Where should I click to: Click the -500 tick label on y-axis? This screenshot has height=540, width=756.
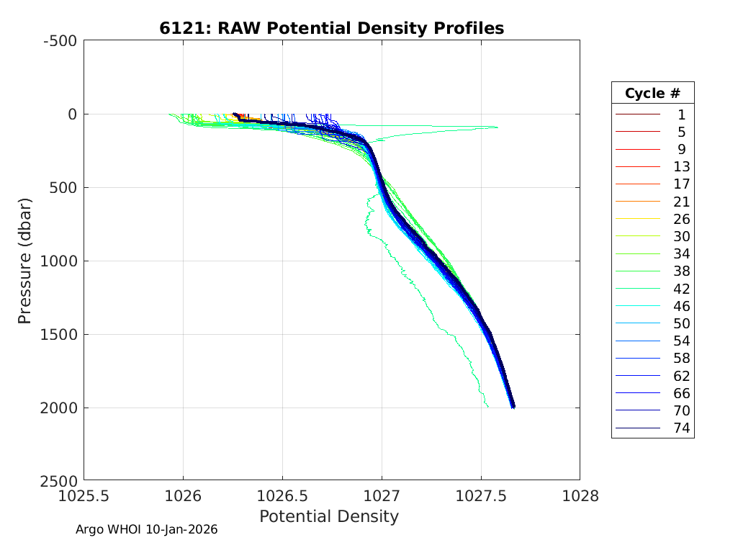60,40
